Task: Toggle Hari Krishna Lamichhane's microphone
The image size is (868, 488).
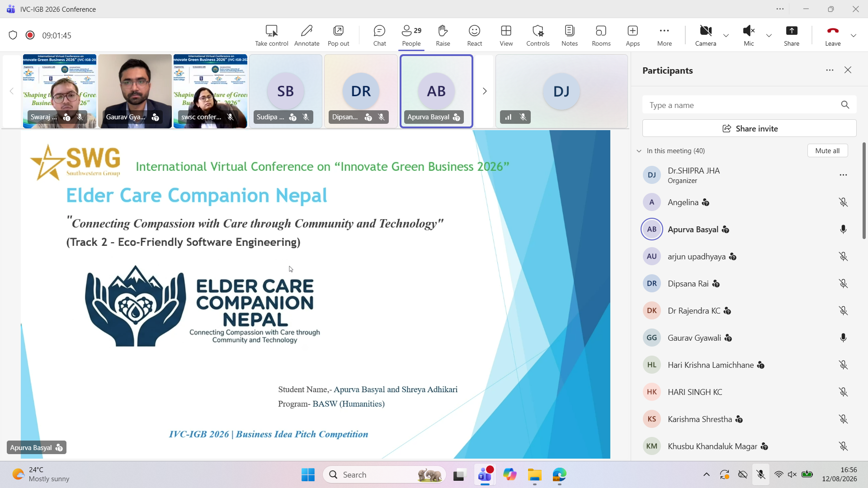Action: pos(843,365)
